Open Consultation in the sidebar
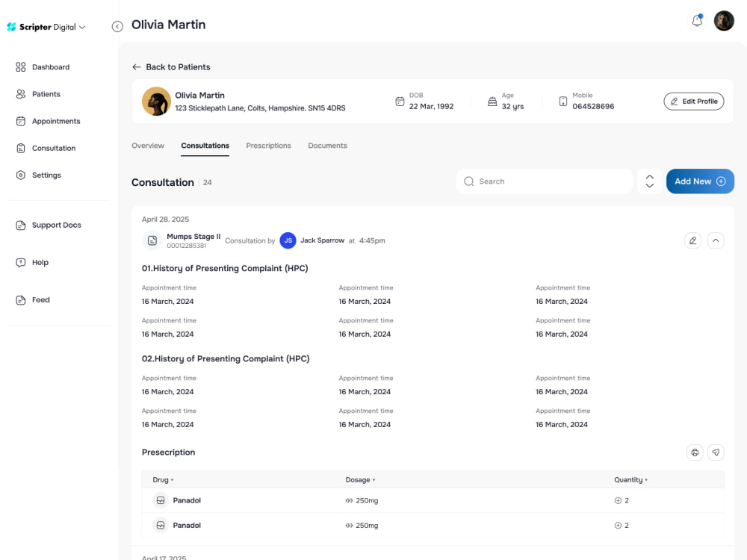747x560 pixels. click(53, 148)
